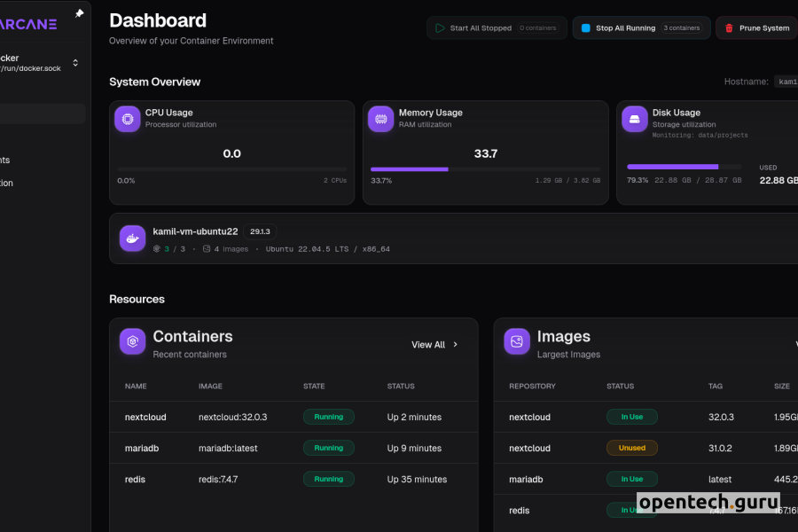The width and height of the screenshot is (798, 532).
Task: Open View All containers link
Action: (428, 345)
